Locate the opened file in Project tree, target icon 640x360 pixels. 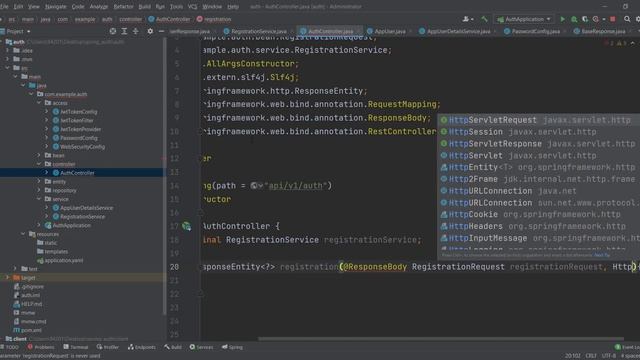[113, 31]
